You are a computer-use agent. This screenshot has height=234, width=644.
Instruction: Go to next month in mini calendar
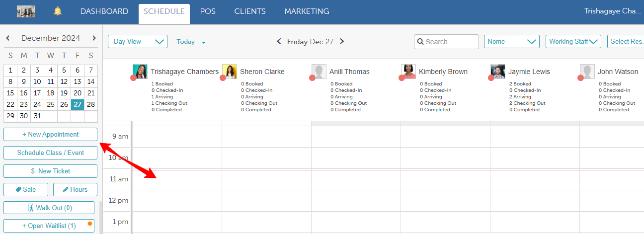(94, 38)
